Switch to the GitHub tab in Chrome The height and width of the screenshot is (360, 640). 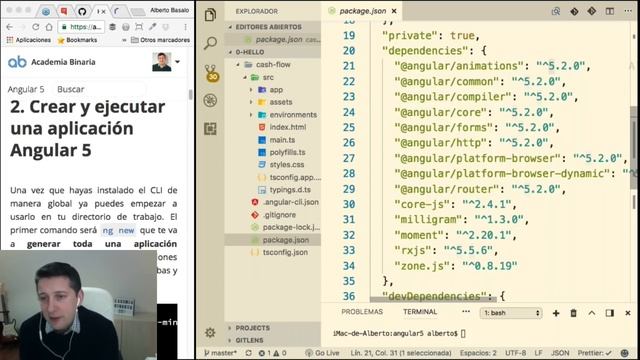[82, 11]
